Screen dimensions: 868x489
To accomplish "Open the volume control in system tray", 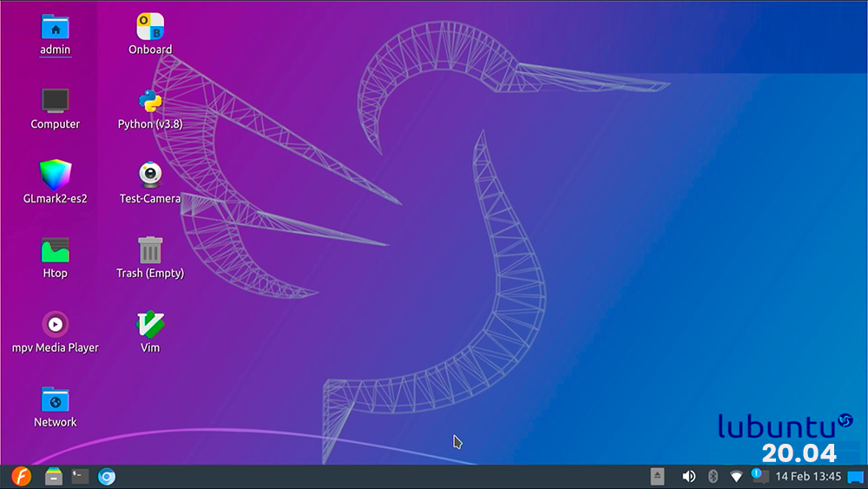I will tap(688, 476).
